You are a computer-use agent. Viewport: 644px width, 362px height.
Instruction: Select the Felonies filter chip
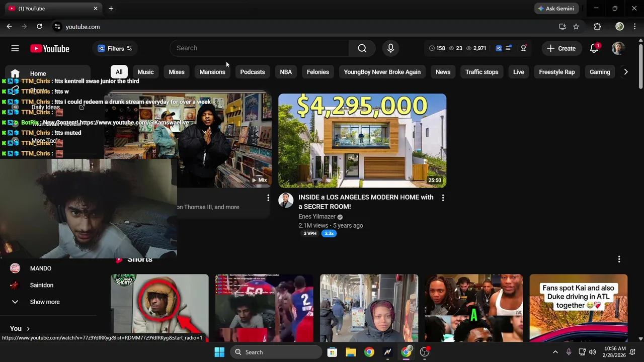pyautogui.click(x=318, y=72)
